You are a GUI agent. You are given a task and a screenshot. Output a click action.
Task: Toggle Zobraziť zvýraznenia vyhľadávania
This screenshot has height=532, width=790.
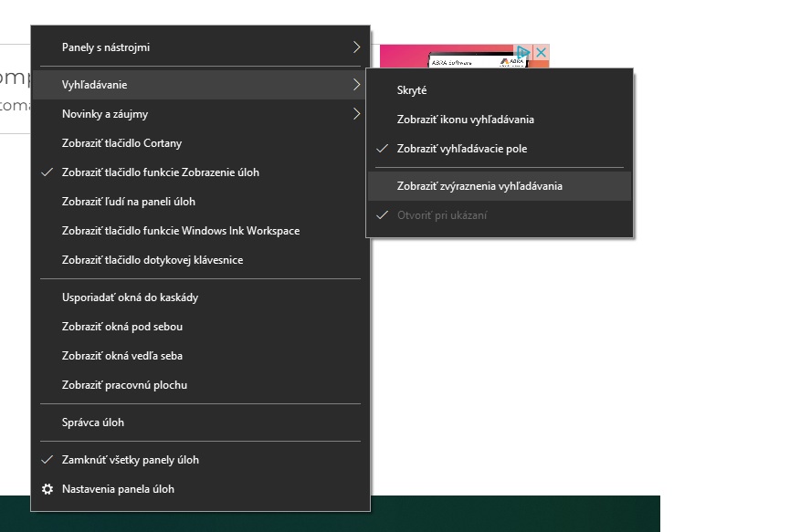click(x=500, y=186)
